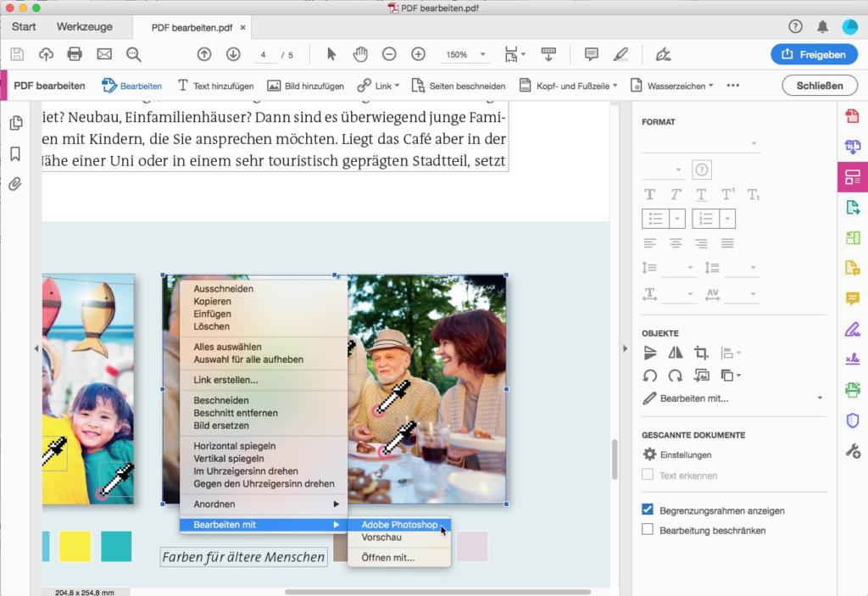Click the Freigeben button

[x=815, y=54]
